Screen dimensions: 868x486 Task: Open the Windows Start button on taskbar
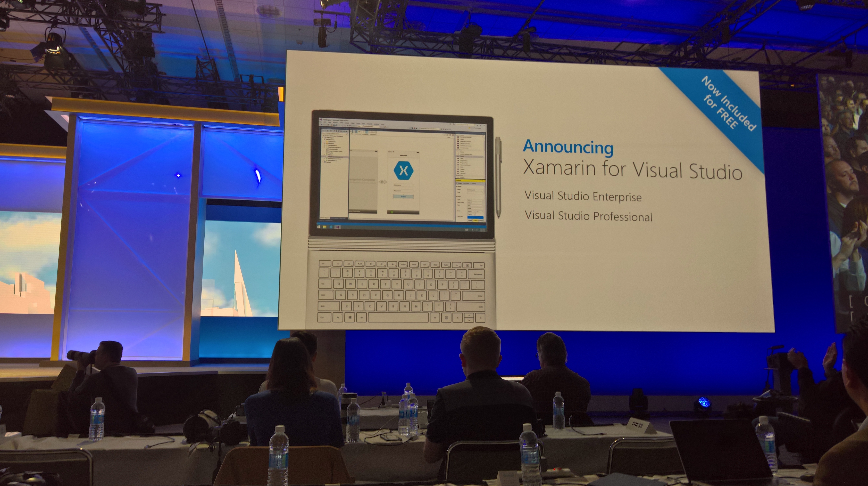click(x=319, y=227)
